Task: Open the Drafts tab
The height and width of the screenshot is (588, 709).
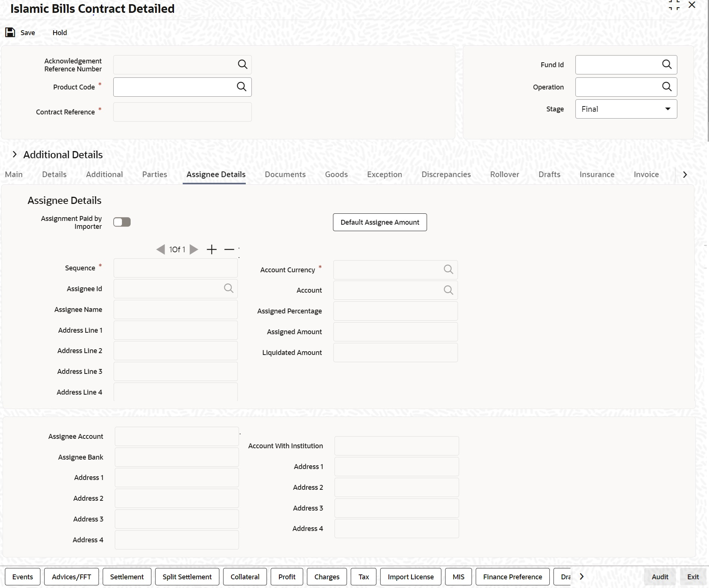Action: 549,174
